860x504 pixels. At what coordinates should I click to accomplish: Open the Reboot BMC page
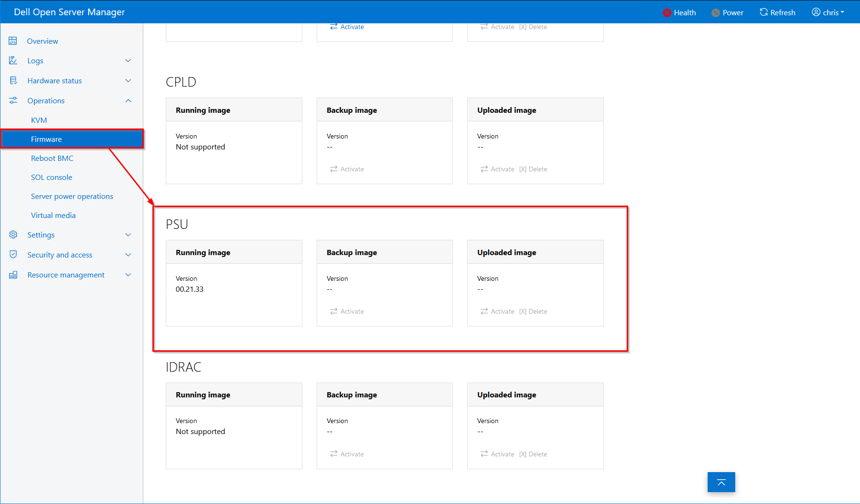click(52, 158)
